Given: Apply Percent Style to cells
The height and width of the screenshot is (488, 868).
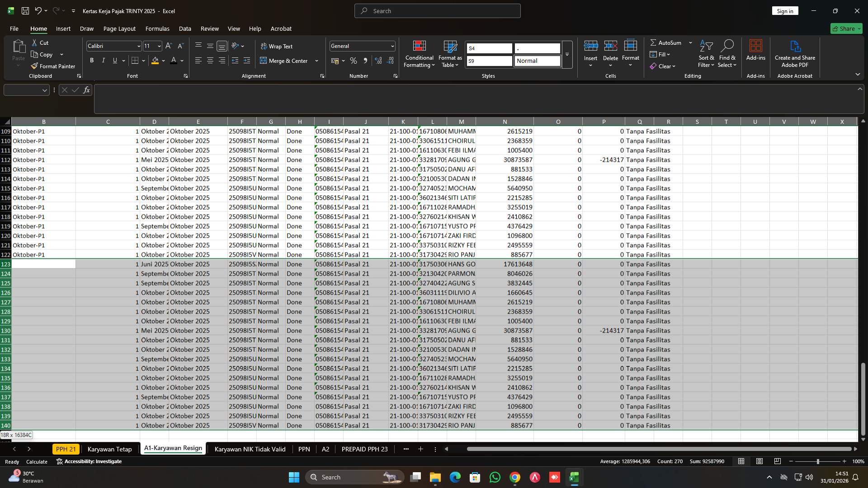Looking at the screenshot, I should point(354,60).
